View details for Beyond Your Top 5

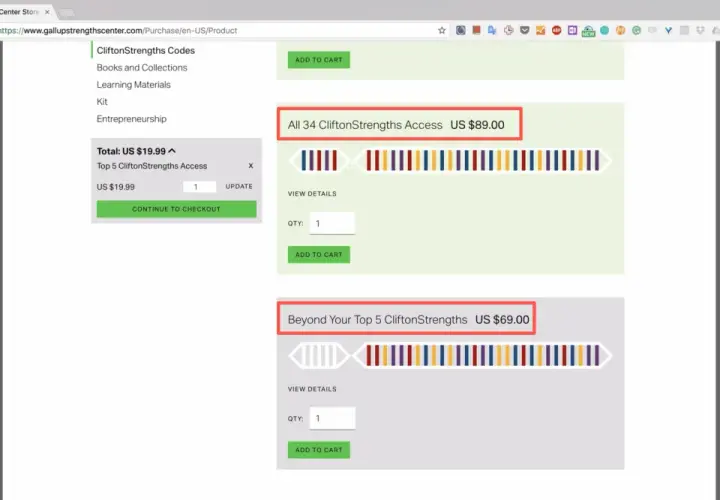click(312, 389)
